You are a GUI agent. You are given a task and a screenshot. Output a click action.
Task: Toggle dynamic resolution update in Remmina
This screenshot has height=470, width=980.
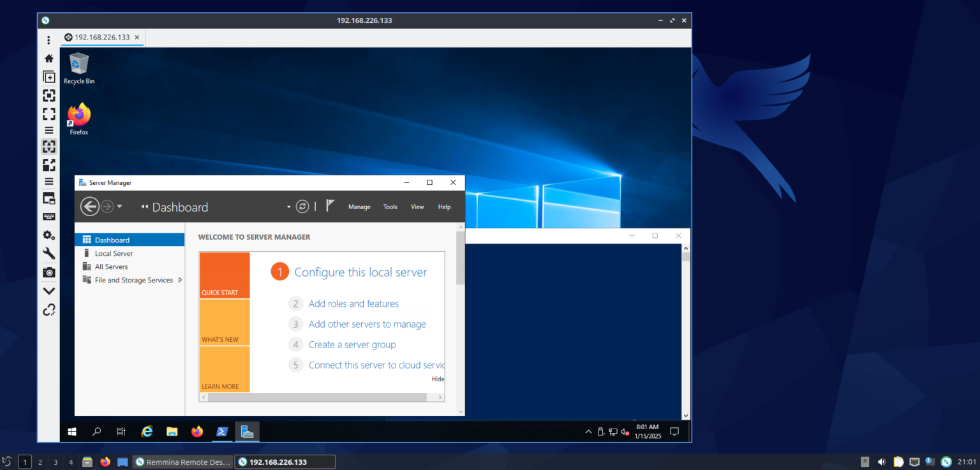49,146
